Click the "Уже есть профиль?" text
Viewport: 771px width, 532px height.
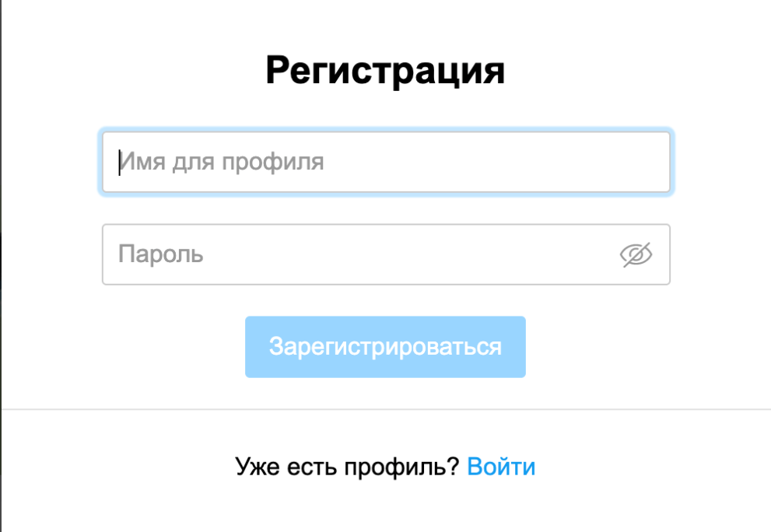(x=347, y=467)
